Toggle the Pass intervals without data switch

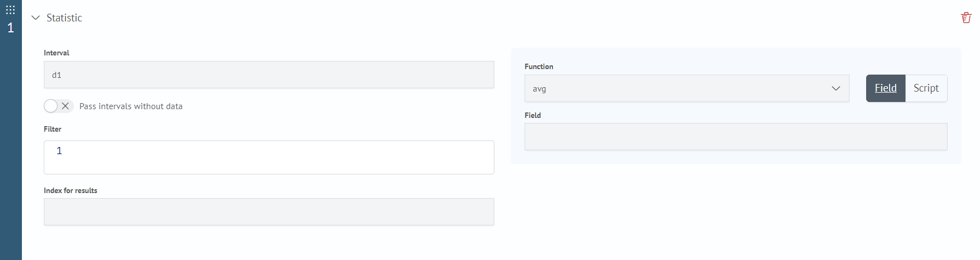coord(59,106)
